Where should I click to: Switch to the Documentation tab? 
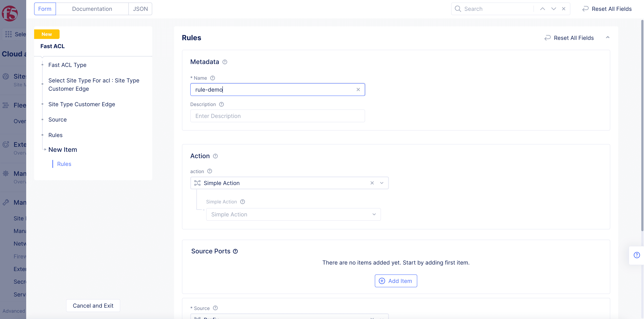tap(92, 9)
